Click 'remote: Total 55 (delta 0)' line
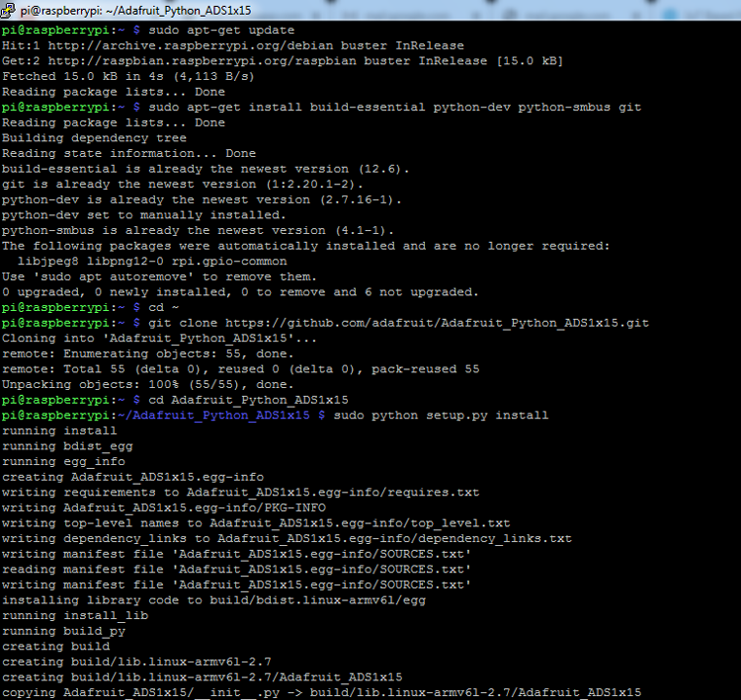741x700 pixels. tap(240, 369)
